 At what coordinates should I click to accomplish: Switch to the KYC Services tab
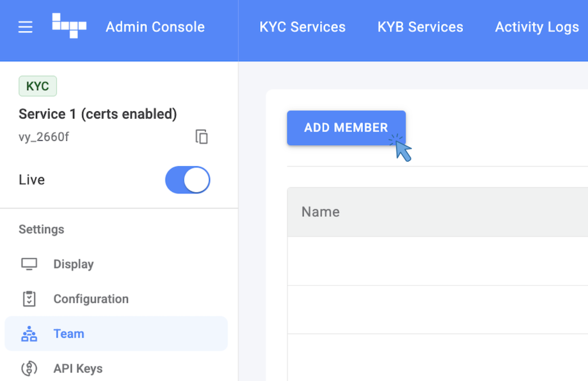(302, 27)
